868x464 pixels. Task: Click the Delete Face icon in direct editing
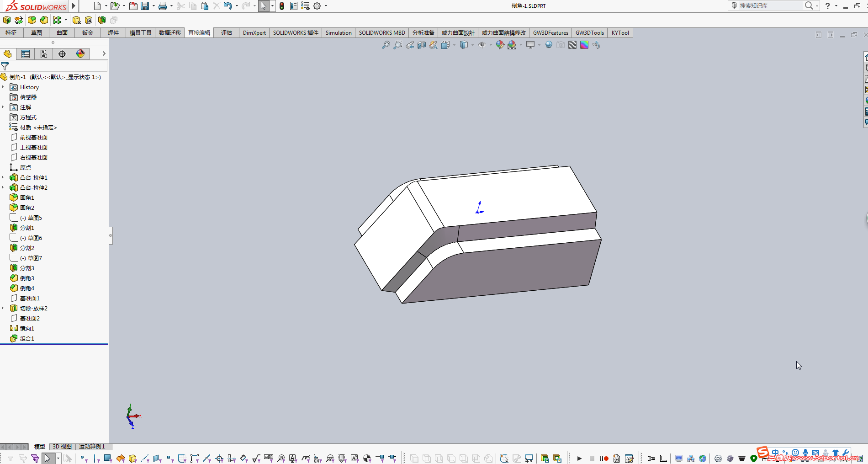(x=89, y=20)
